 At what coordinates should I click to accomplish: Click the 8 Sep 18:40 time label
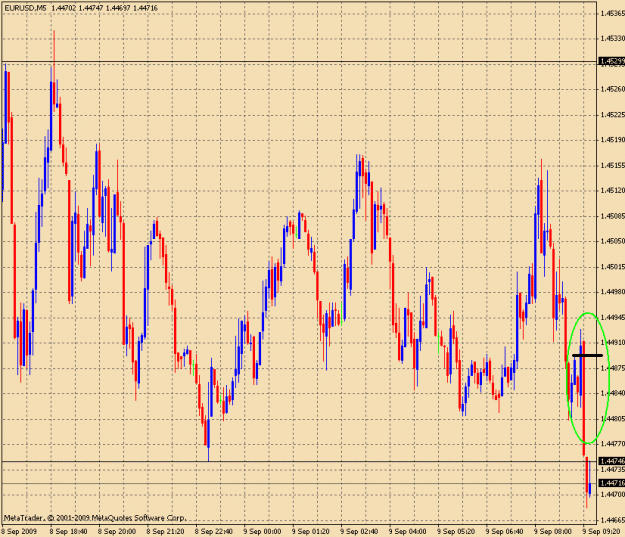[x=69, y=531]
